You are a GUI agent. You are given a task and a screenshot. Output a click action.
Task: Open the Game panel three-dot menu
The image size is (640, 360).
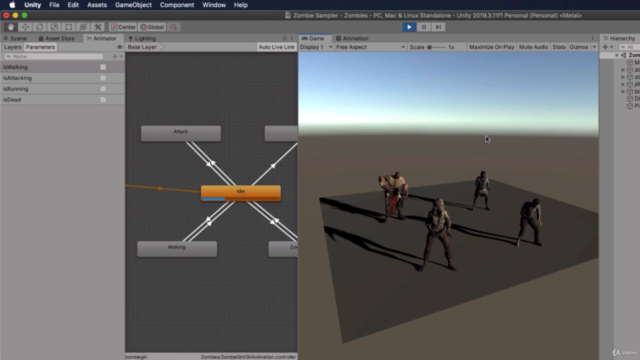593,38
